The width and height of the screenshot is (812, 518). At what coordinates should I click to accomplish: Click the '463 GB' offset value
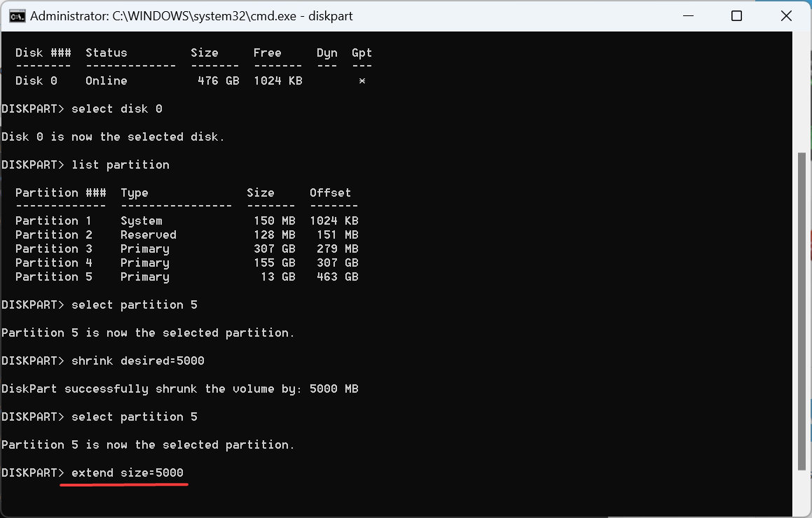(x=338, y=276)
